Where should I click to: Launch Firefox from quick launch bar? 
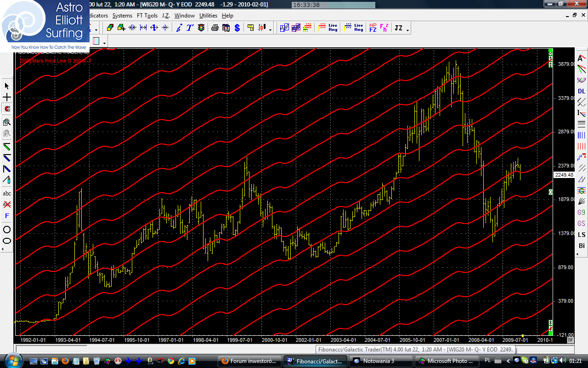(65, 361)
